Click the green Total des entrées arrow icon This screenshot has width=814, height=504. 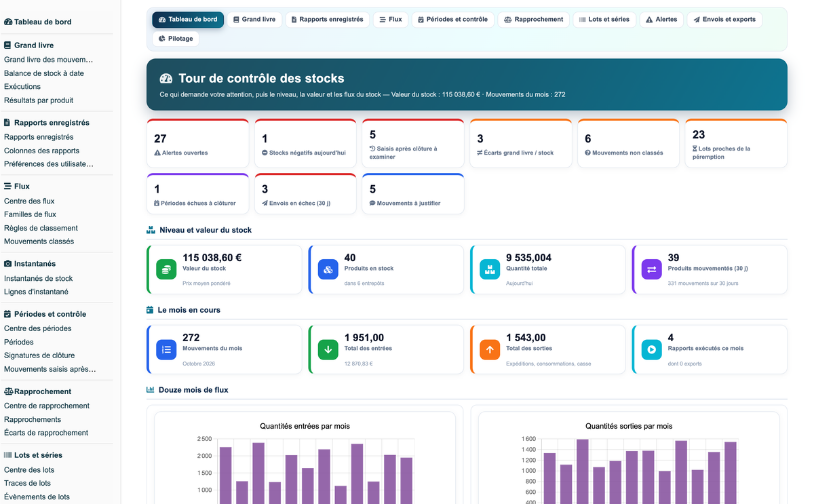tap(328, 349)
